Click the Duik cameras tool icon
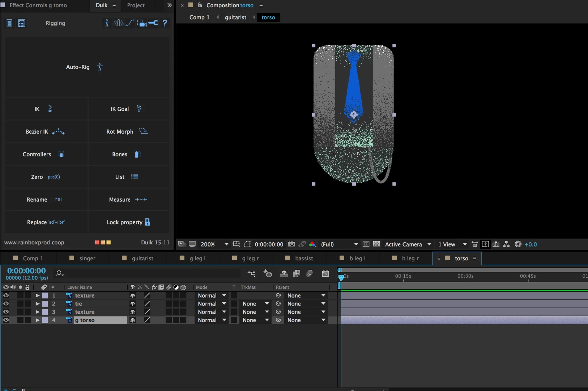This screenshot has height=391, width=588. 142,23
